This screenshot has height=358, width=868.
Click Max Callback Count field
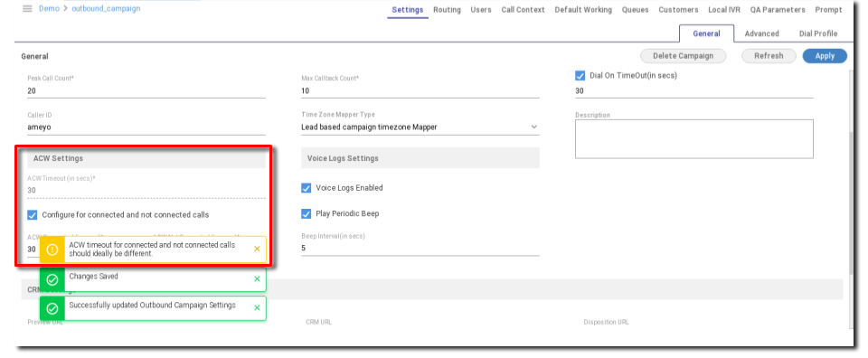coord(420,90)
